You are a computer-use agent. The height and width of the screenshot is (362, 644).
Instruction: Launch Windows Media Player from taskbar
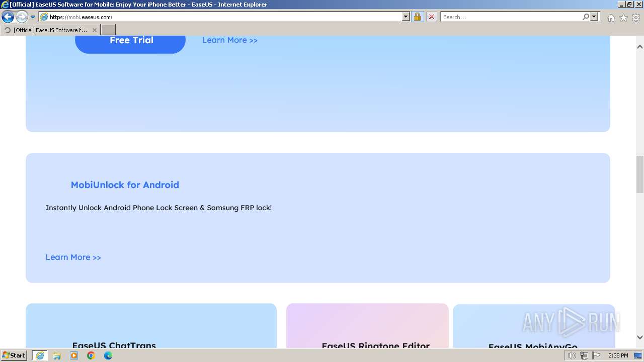tap(74, 355)
